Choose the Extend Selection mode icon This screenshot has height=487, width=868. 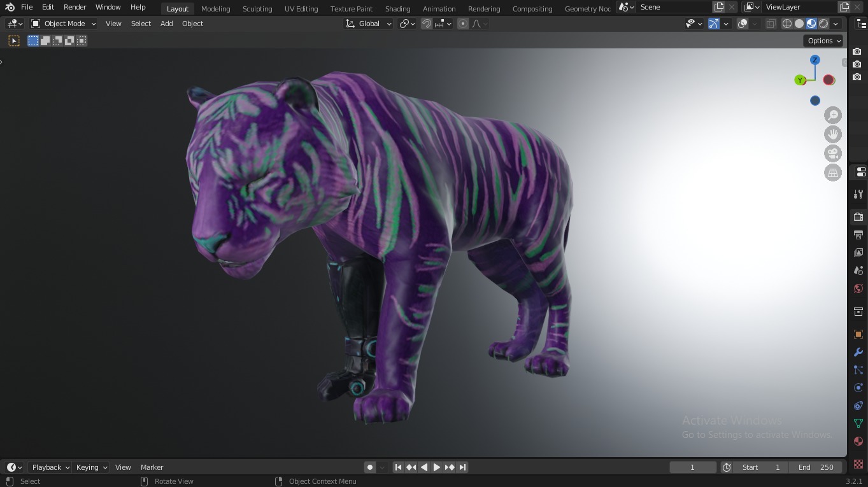point(45,41)
